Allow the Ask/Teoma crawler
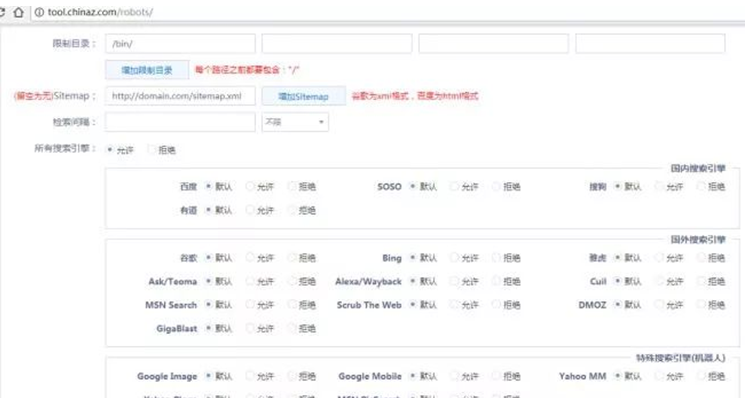Screen dimensions: 745x398 [x=250, y=281]
